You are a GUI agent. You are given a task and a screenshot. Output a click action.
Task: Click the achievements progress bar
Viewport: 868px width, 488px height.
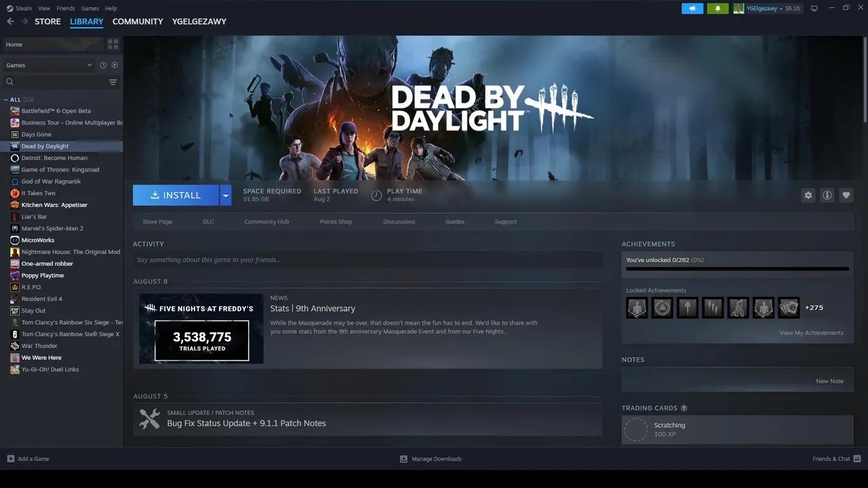click(737, 269)
